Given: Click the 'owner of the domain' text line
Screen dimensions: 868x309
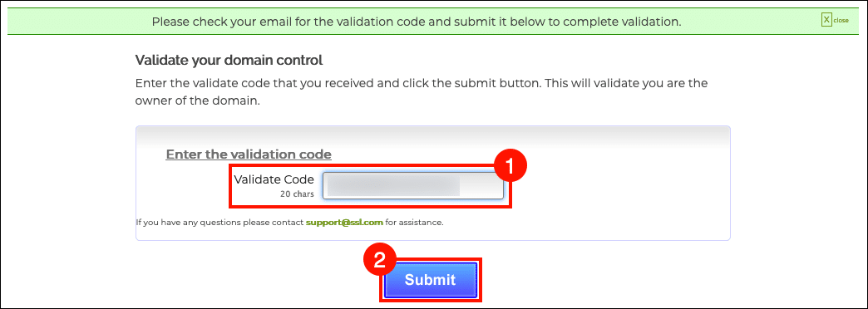Looking at the screenshot, I should pos(198,101).
